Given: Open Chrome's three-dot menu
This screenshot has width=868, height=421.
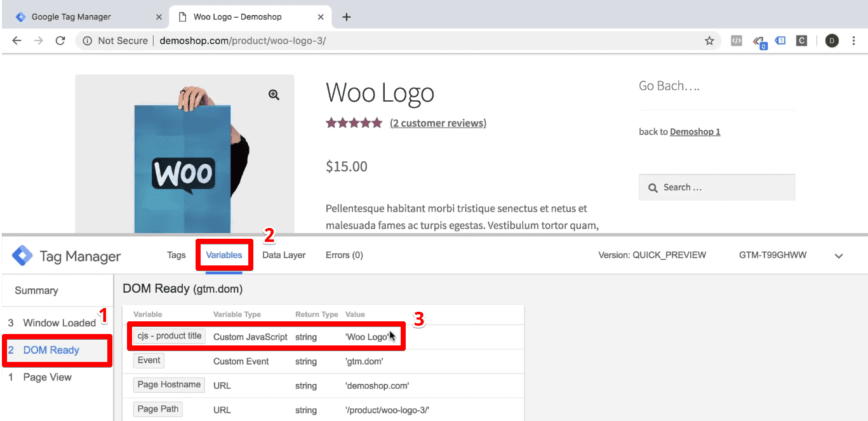Looking at the screenshot, I should point(854,40).
